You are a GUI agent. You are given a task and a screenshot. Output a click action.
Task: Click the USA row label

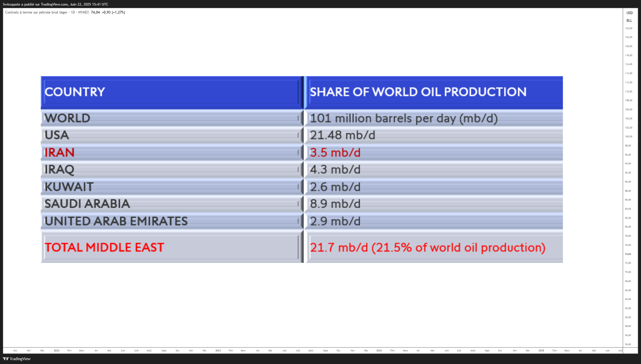[x=56, y=135]
